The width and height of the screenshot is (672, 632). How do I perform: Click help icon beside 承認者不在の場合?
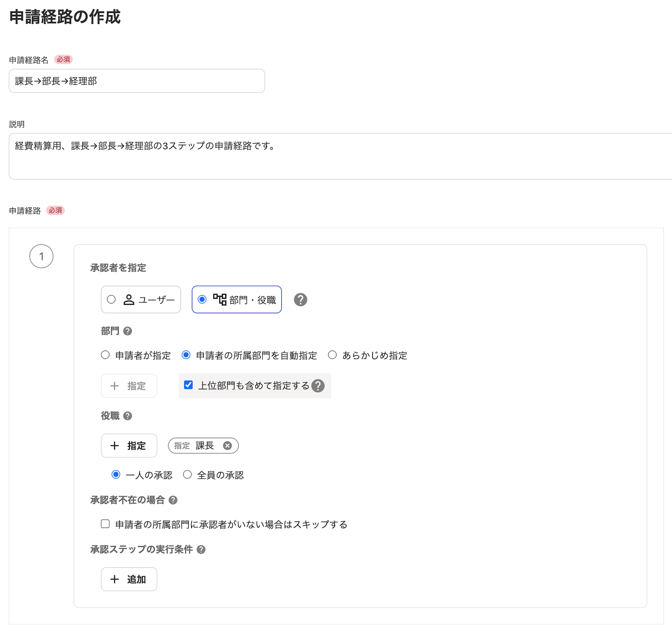(x=173, y=500)
